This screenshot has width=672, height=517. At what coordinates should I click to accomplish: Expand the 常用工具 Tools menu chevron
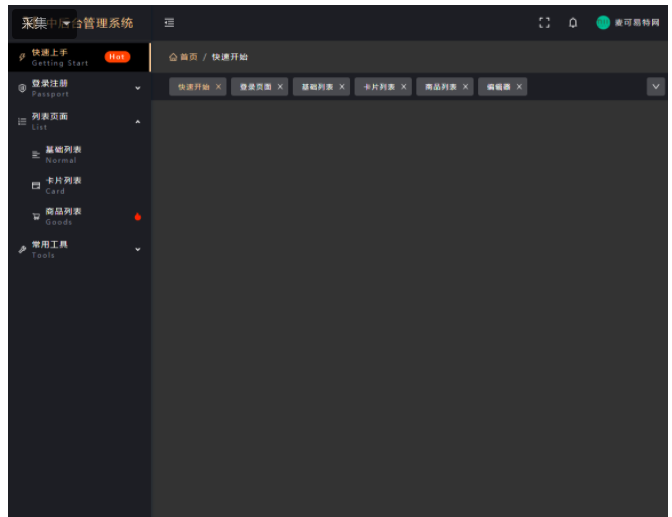pyautogui.click(x=138, y=249)
